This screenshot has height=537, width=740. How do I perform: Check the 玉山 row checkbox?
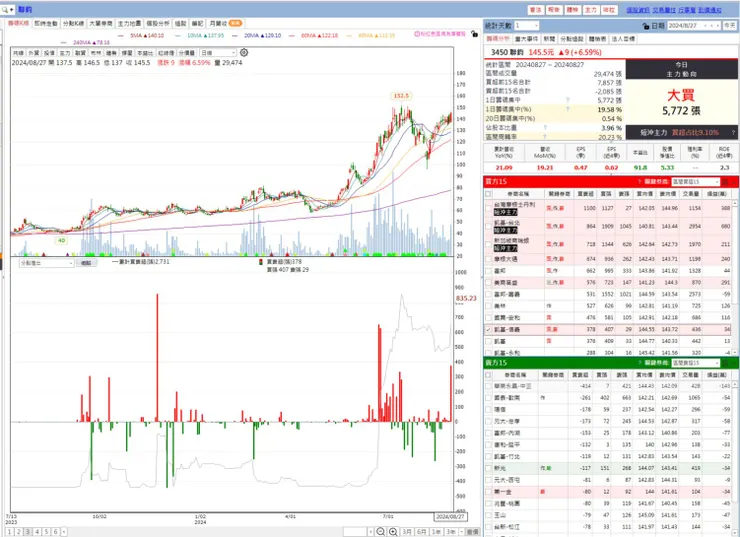(488, 515)
